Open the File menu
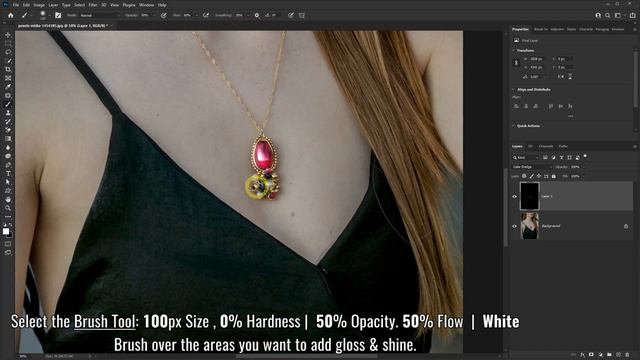 pos(16,5)
